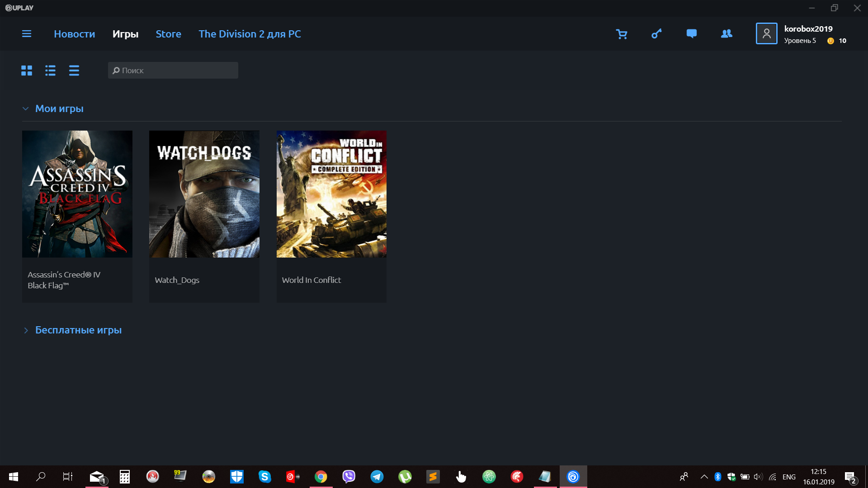Open Task View on the taskbar
The image size is (868, 488).
(68, 477)
